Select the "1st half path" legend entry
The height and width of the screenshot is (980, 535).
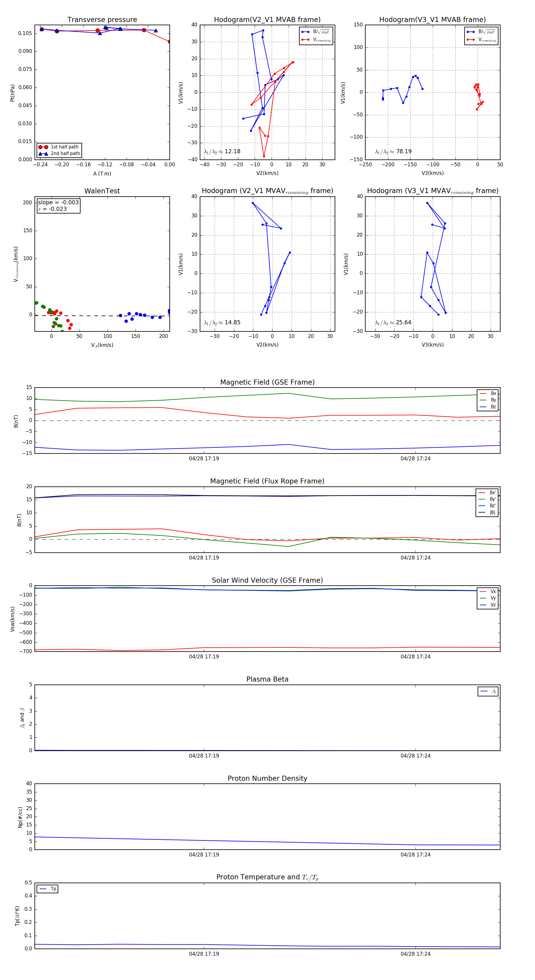(59, 147)
